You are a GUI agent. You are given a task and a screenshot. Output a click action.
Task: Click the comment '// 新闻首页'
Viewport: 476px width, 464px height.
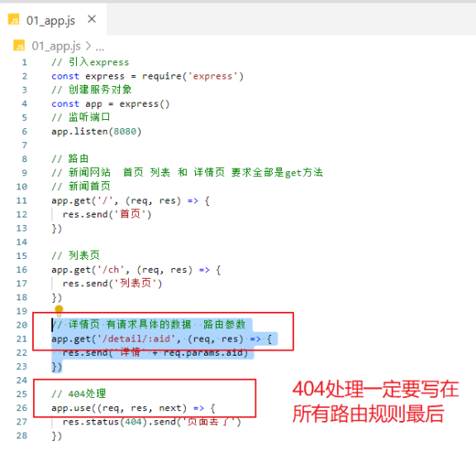pos(81,186)
